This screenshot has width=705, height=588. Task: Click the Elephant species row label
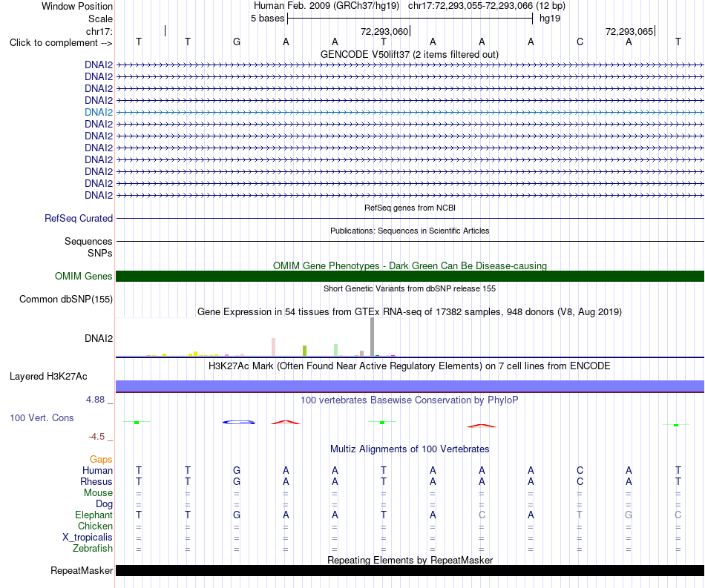click(x=94, y=515)
